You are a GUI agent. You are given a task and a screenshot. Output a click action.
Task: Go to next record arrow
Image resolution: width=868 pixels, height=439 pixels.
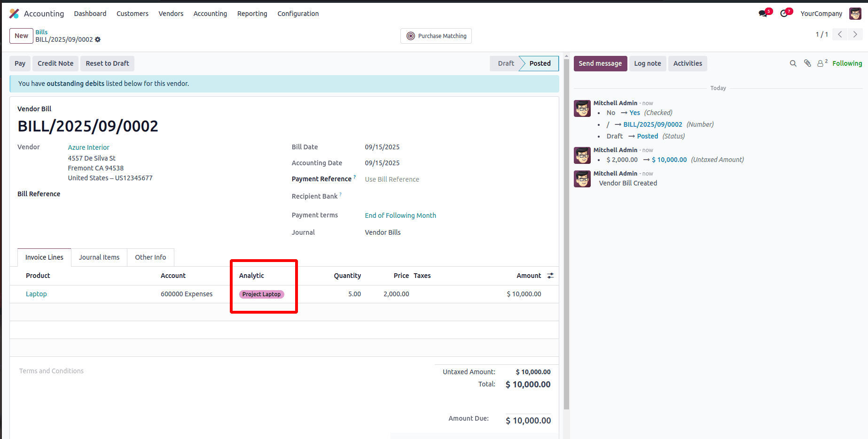[x=855, y=34]
